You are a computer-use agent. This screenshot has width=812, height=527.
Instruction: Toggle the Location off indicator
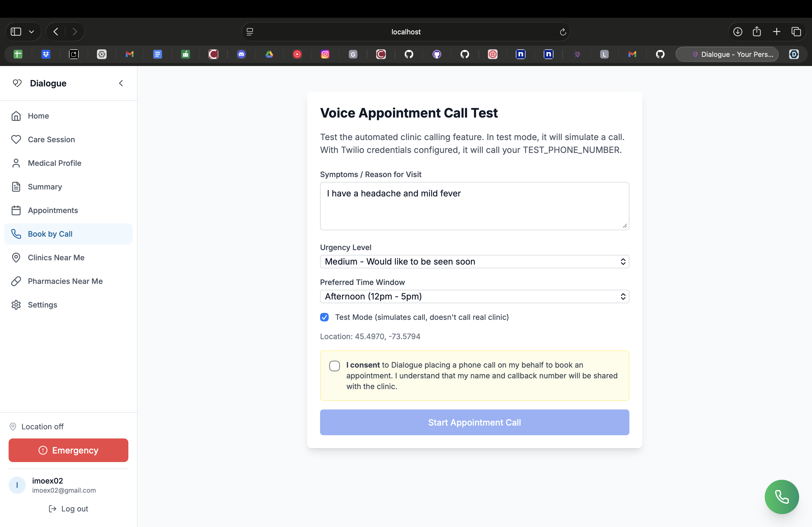[37, 426]
